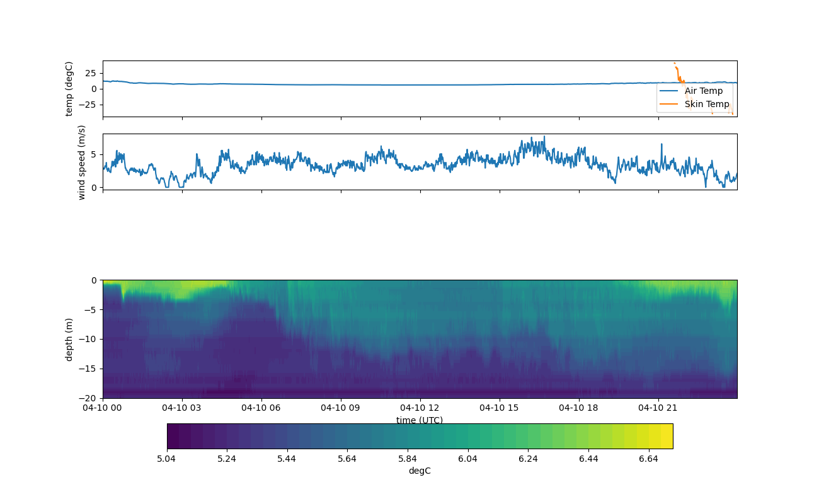This screenshot has width=819, height=504.
Task: Click the Air Temp legend entry
Action: point(703,91)
